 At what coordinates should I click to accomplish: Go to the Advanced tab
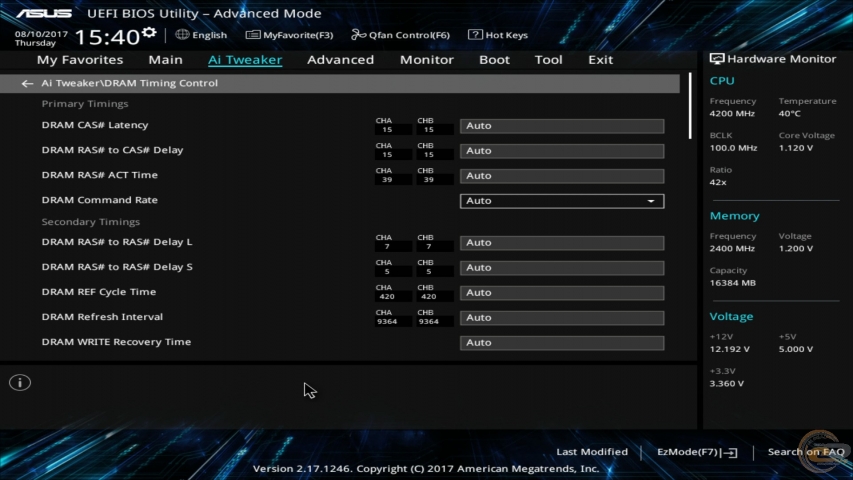pyautogui.click(x=341, y=60)
